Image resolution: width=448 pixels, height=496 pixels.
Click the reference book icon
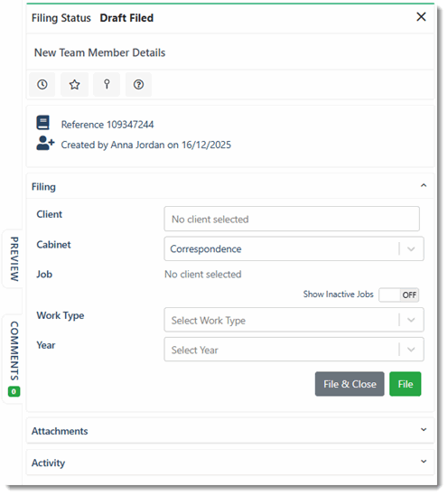click(42, 123)
